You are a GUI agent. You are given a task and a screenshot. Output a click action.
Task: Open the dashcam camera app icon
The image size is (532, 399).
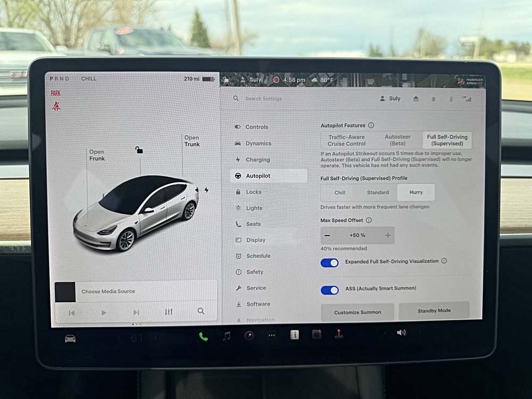click(317, 335)
